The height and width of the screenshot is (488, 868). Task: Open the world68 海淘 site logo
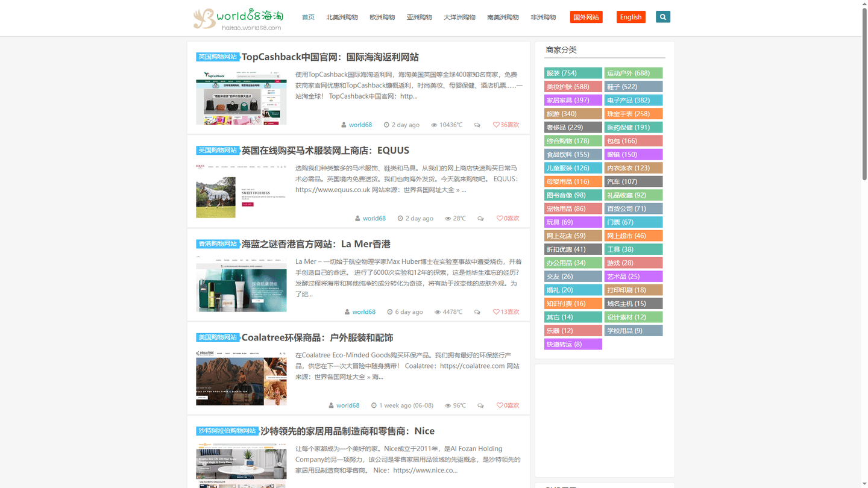tap(238, 18)
